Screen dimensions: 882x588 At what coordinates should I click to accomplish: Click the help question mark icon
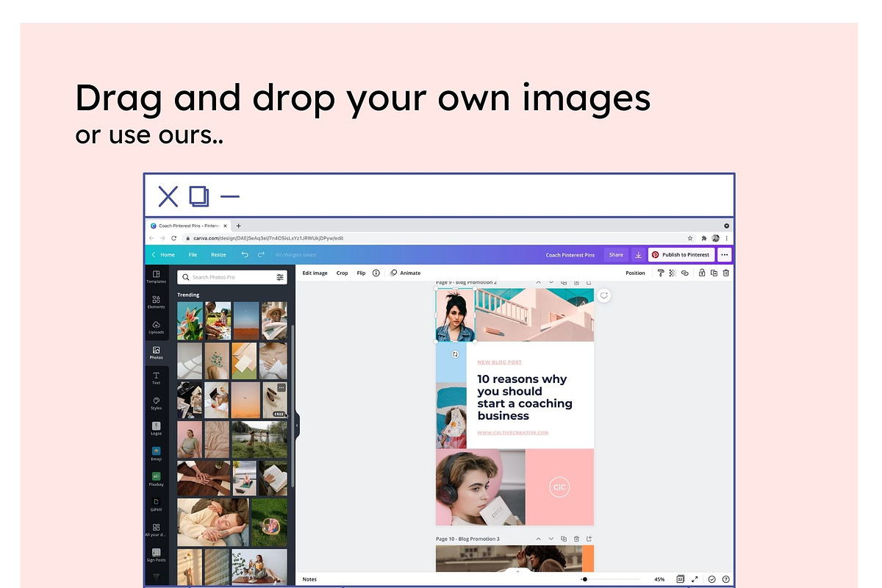(x=726, y=579)
